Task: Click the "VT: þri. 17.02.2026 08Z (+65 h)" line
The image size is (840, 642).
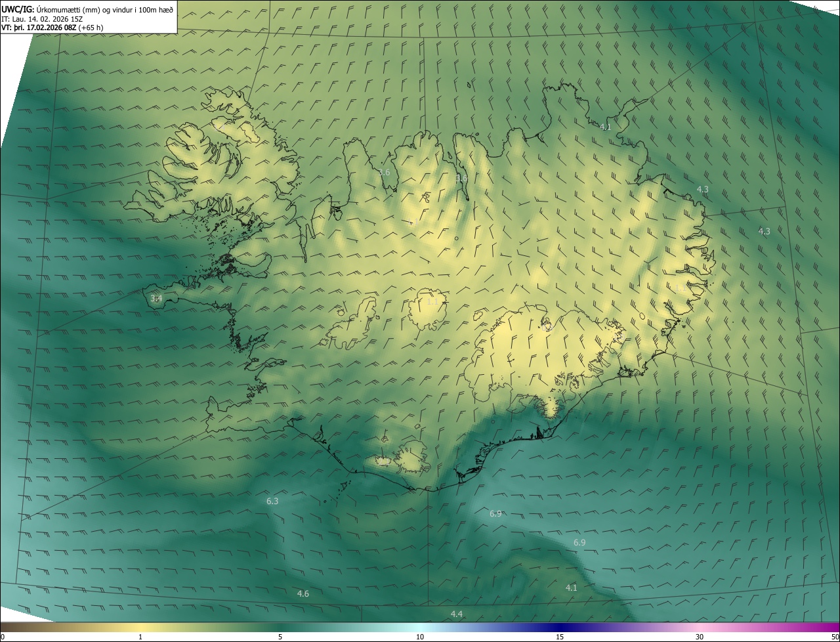Action: click(52, 28)
